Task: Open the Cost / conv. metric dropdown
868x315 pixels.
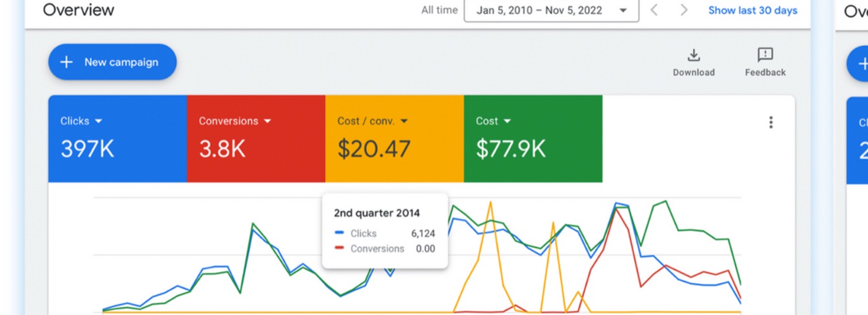Action: point(372,121)
